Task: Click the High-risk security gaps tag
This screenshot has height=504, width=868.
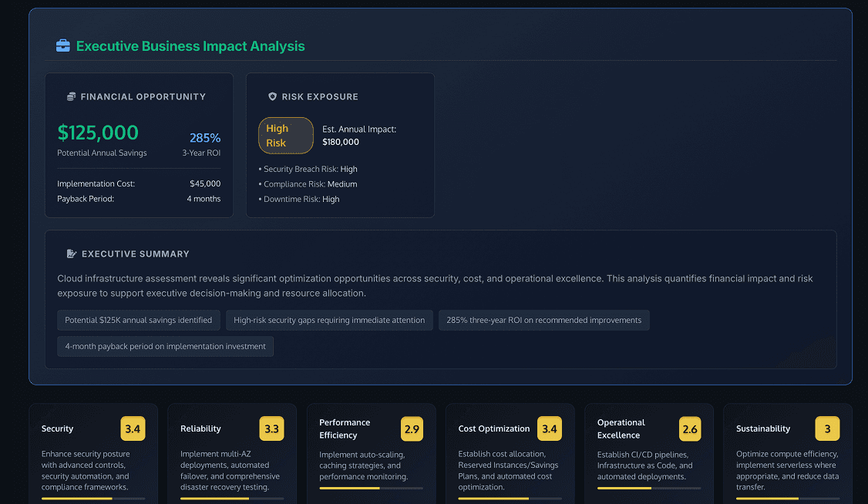Action: click(x=329, y=320)
